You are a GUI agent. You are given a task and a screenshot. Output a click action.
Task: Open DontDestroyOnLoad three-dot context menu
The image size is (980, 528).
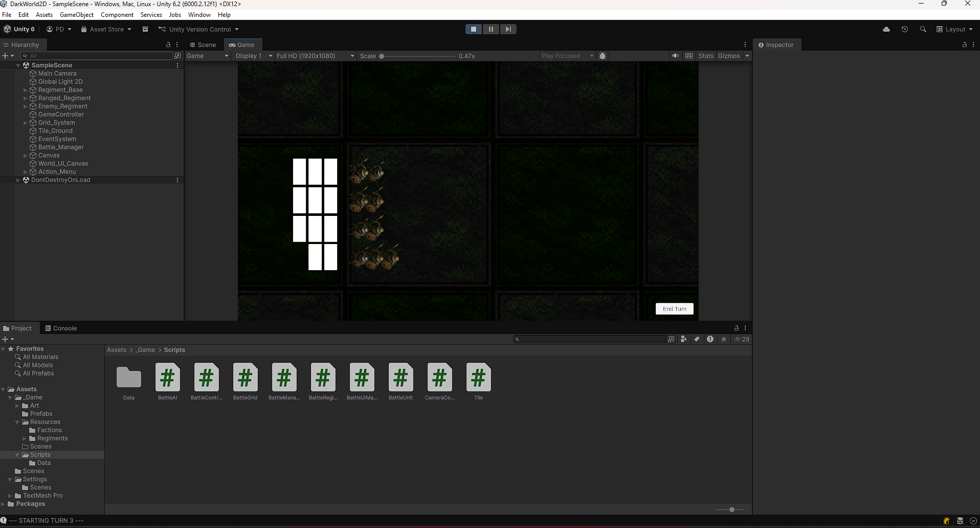177,180
